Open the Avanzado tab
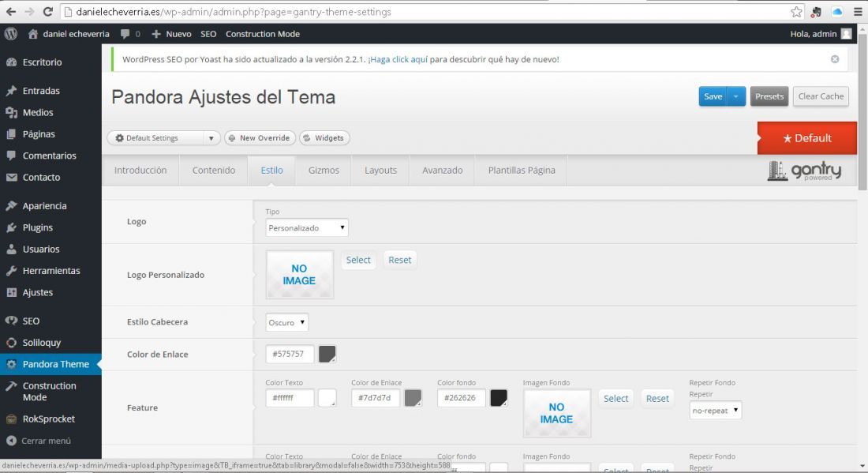This screenshot has height=473, width=868. coord(443,170)
